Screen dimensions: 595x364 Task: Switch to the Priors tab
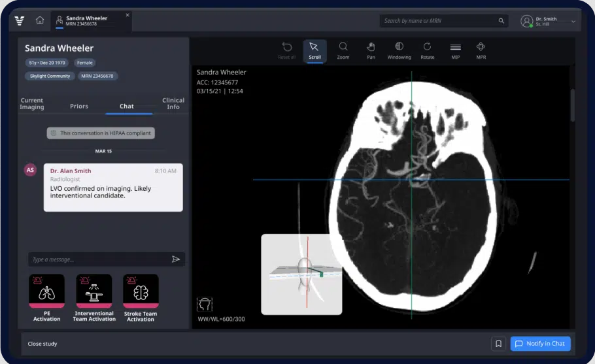(78, 106)
